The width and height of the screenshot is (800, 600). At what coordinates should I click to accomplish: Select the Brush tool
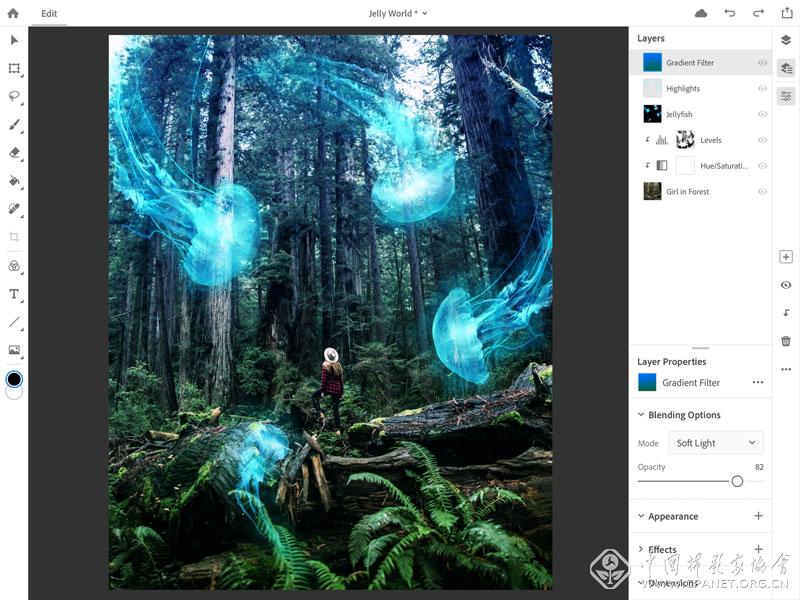click(14, 125)
